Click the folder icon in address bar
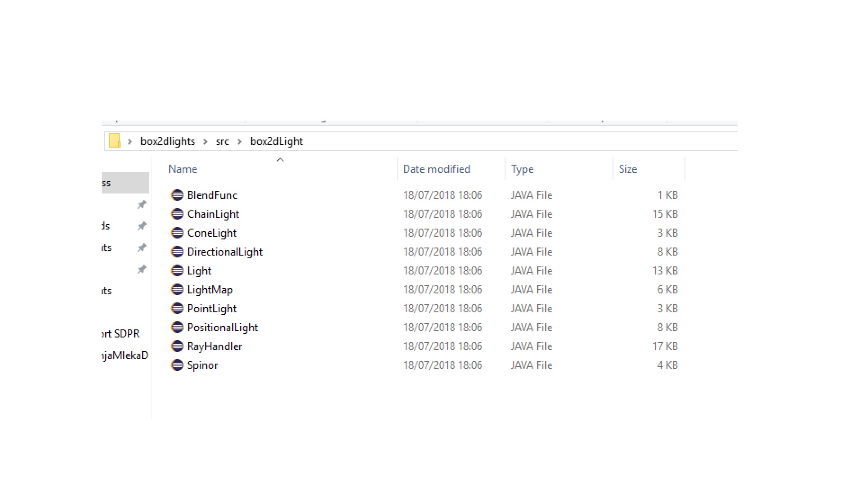The width and height of the screenshot is (868, 486). coord(115,141)
